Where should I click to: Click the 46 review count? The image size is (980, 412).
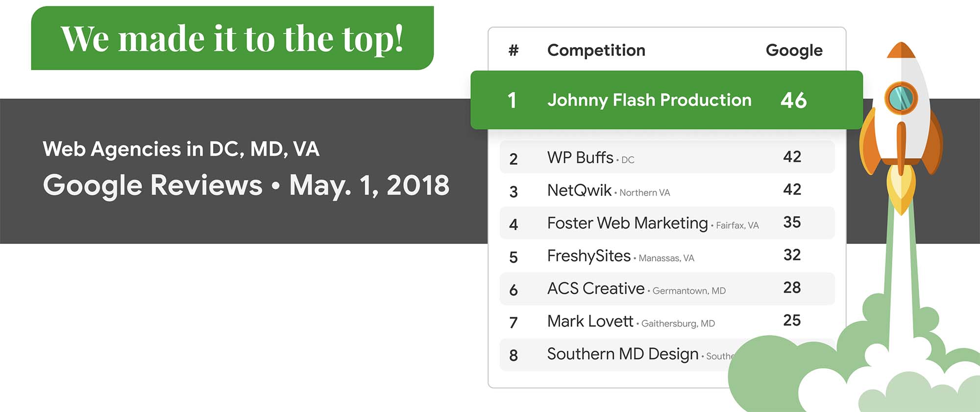pyautogui.click(x=793, y=100)
